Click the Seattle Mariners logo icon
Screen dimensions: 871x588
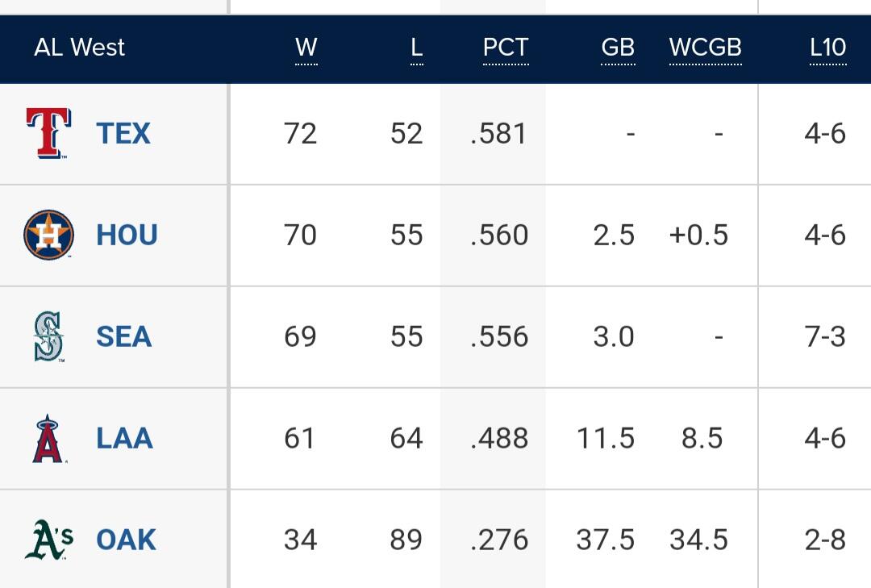[x=48, y=336]
